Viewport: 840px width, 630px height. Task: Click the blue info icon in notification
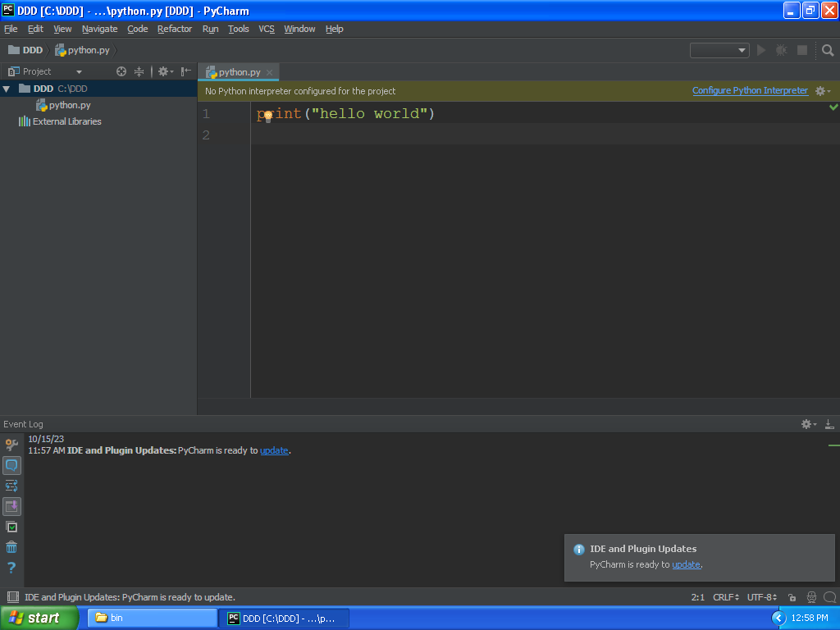(578, 549)
